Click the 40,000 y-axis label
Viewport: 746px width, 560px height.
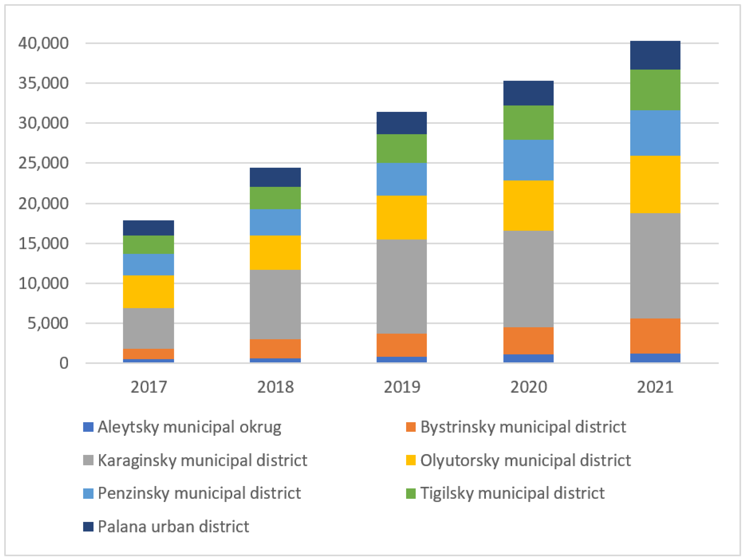point(44,43)
